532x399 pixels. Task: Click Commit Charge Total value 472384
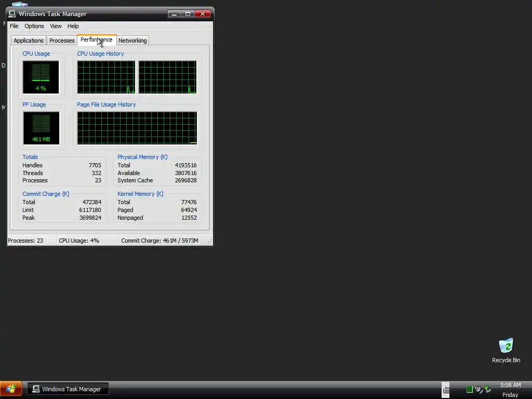click(x=91, y=202)
